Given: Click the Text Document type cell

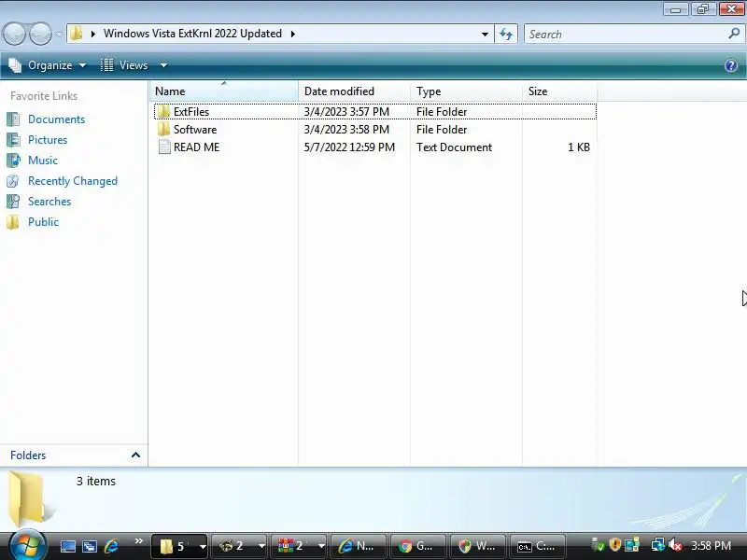Looking at the screenshot, I should (x=454, y=147).
